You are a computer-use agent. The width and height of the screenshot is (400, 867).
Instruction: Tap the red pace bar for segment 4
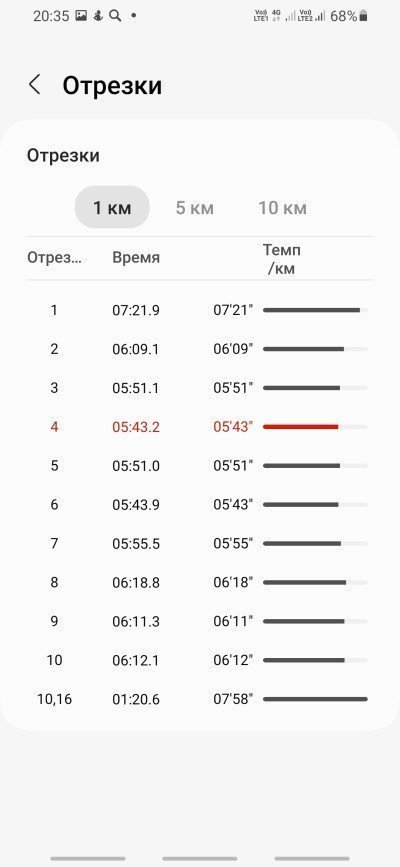(x=301, y=427)
